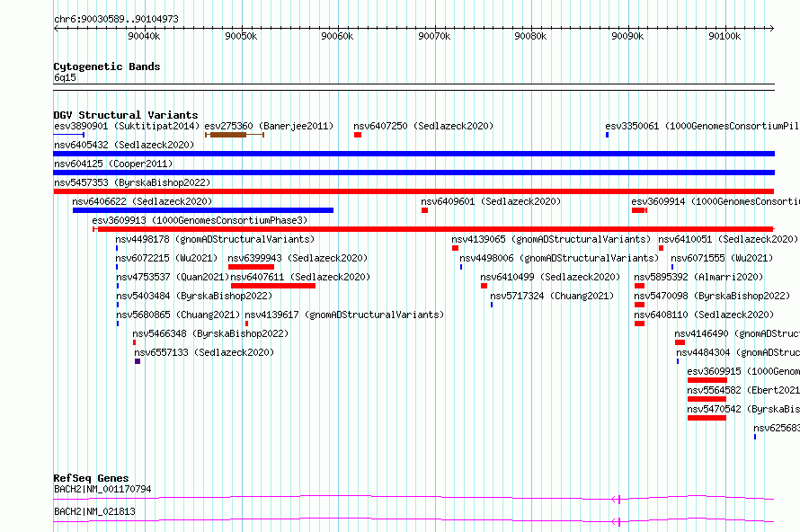800x532 pixels.
Task: Select esv3609913 (1000GenomesConsortiumPhase3) label
Action: click(200, 220)
